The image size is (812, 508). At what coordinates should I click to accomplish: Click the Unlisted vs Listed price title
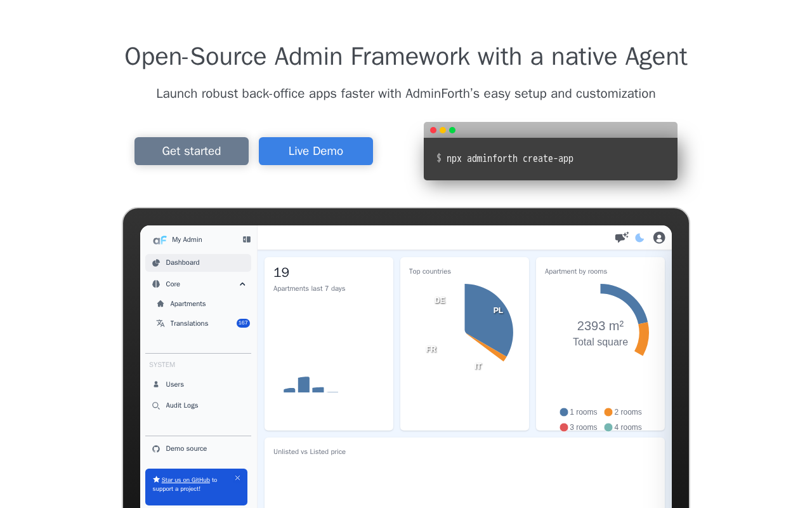[310, 452]
